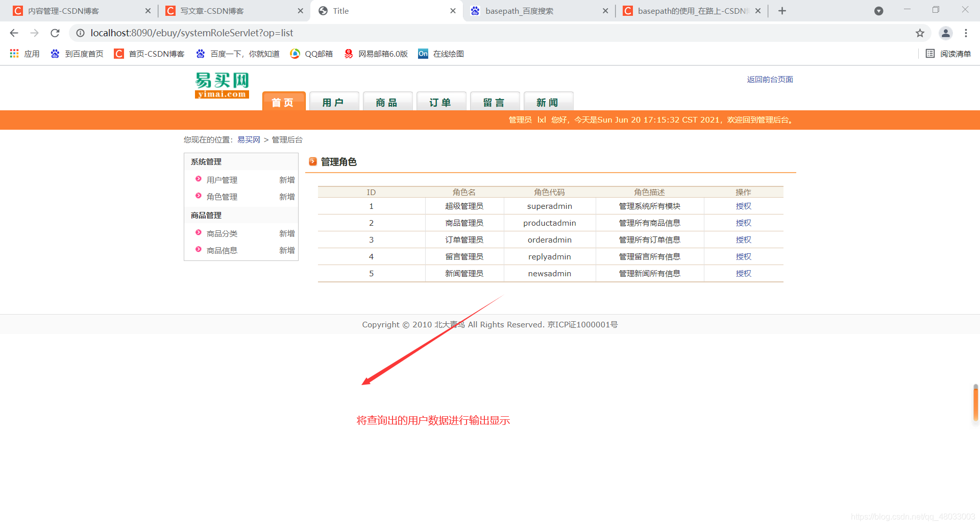Viewport: 980px width, 526px height.
Task: Open a new tab with plus icon
Action: [782, 11]
